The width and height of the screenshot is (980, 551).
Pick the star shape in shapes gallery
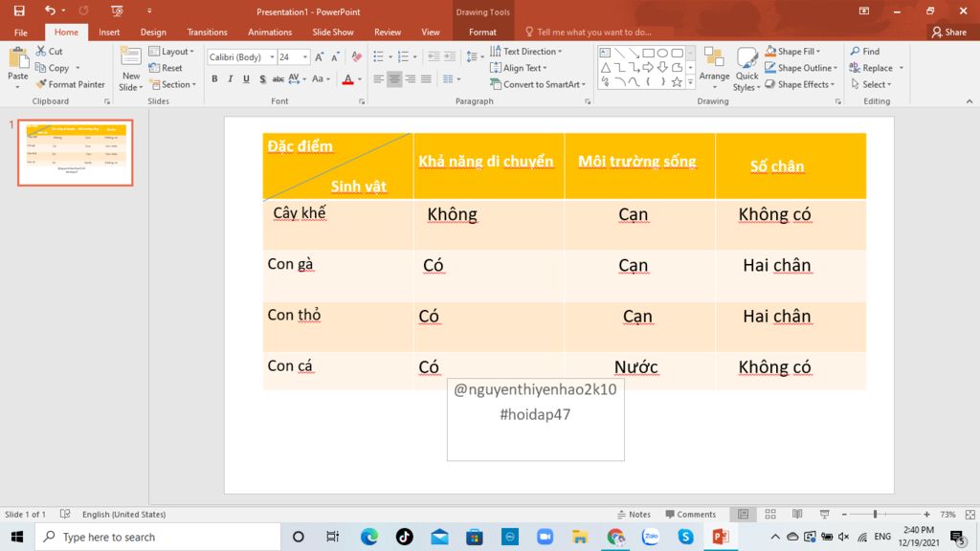[x=677, y=82]
